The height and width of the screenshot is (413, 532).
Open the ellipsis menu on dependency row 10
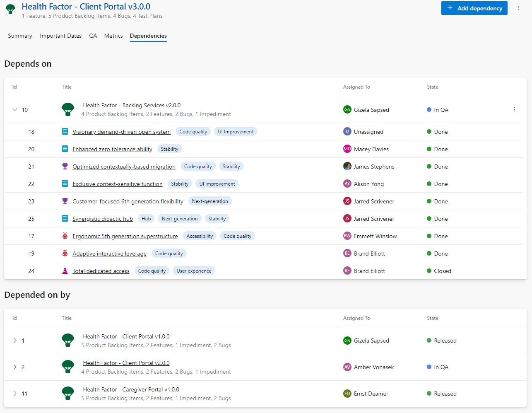(515, 109)
